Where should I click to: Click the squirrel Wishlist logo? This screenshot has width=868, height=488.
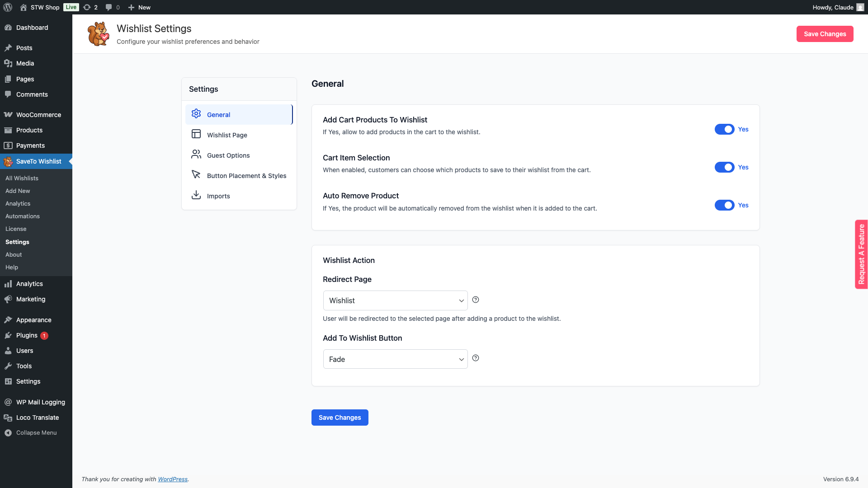[98, 34]
